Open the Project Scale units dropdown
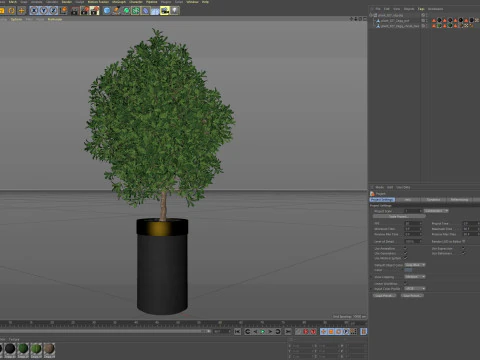This screenshot has height=360, width=480. coord(436,211)
